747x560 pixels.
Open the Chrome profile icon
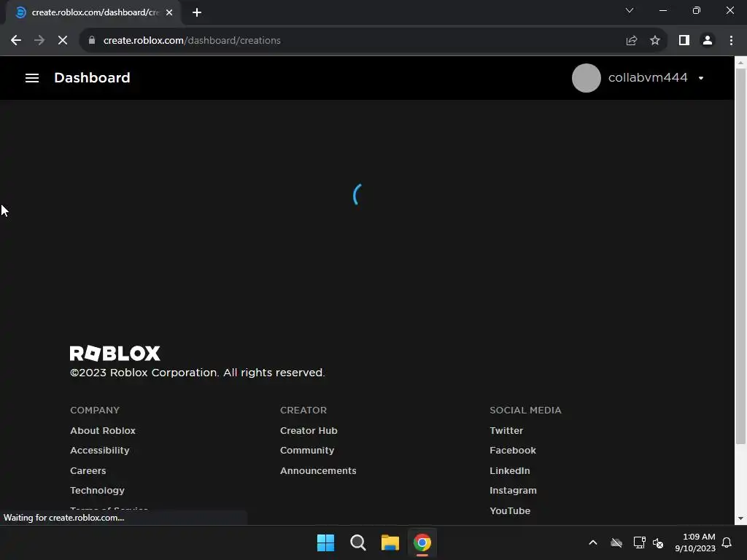(x=708, y=41)
